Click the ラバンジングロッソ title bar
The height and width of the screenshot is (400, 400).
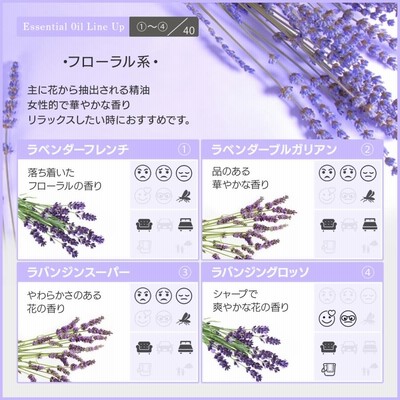click(292, 273)
